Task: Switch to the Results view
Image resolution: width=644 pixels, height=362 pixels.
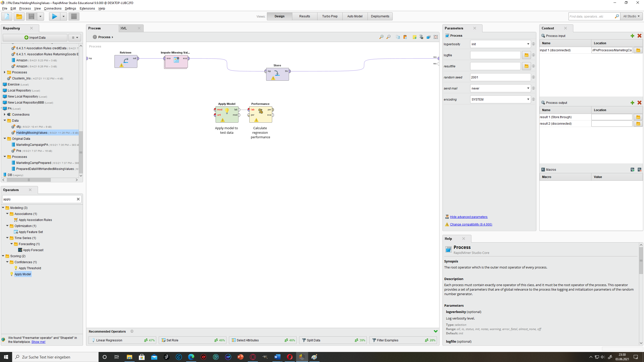Action: pos(305,16)
